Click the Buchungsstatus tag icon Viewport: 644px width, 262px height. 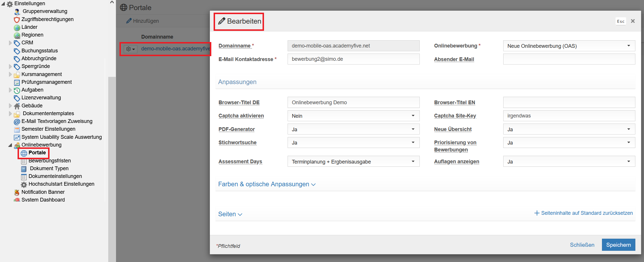coord(17,51)
